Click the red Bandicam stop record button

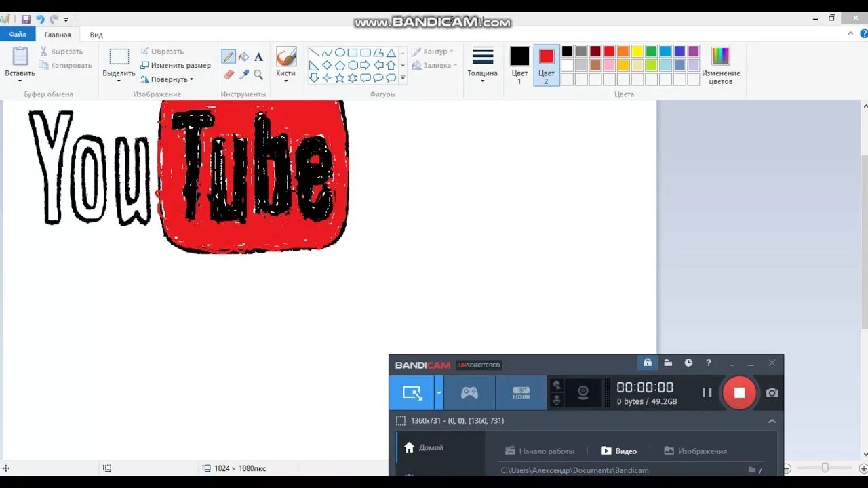(x=739, y=392)
